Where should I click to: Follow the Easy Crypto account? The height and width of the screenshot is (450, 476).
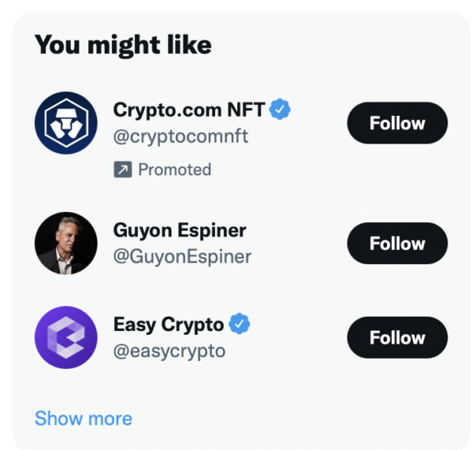pyautogui.click(x=397, y=337)
